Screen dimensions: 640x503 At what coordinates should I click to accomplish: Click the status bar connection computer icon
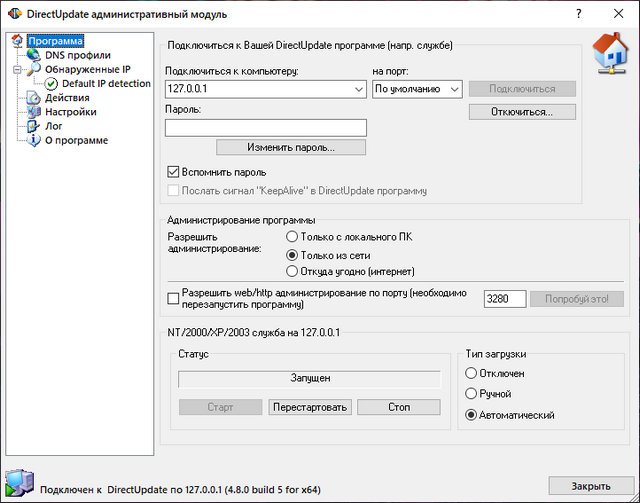click(x=20, y=483)
